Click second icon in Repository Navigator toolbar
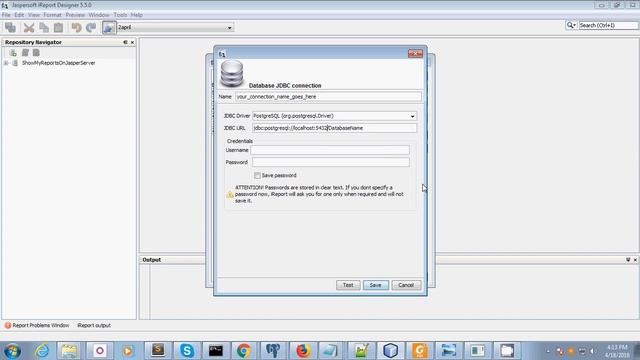 click(x=25, y=53)
